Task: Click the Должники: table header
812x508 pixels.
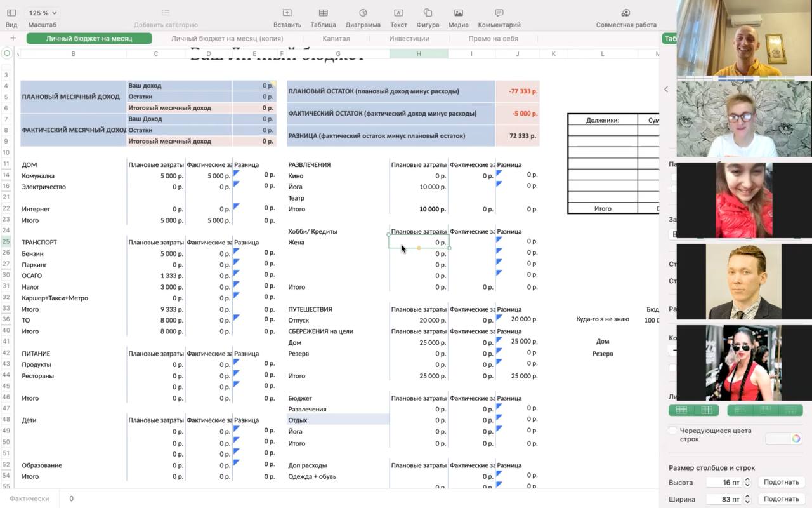Action: 603,119
